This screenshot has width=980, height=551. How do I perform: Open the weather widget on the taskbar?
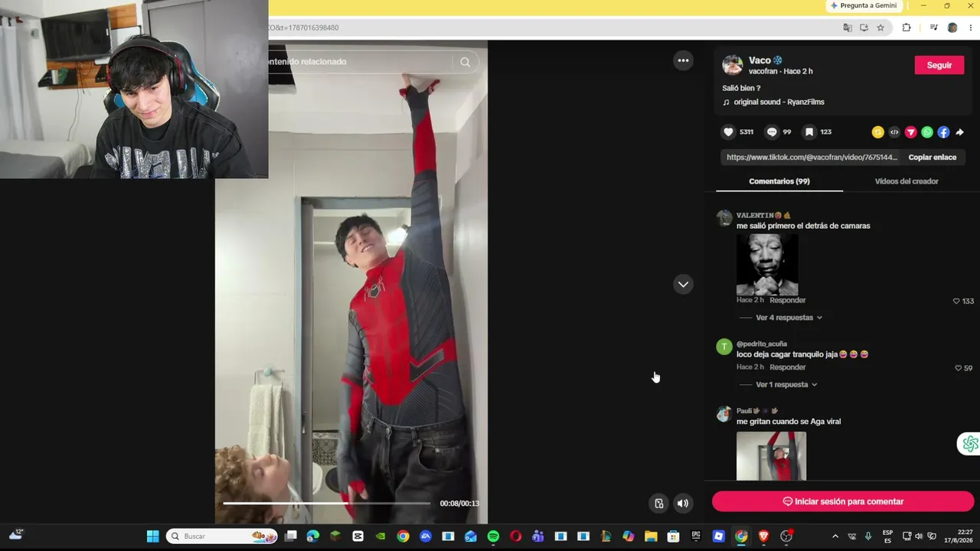(16, 535)
